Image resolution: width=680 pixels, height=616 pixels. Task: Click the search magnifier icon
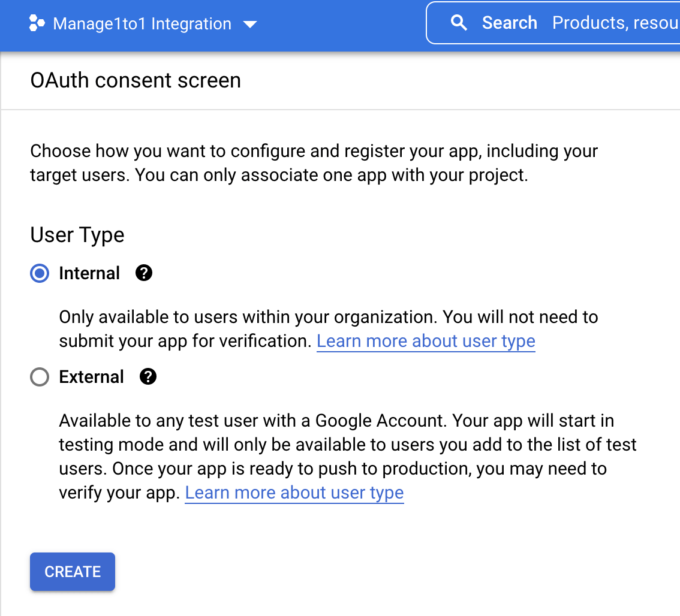click(459, 23)
